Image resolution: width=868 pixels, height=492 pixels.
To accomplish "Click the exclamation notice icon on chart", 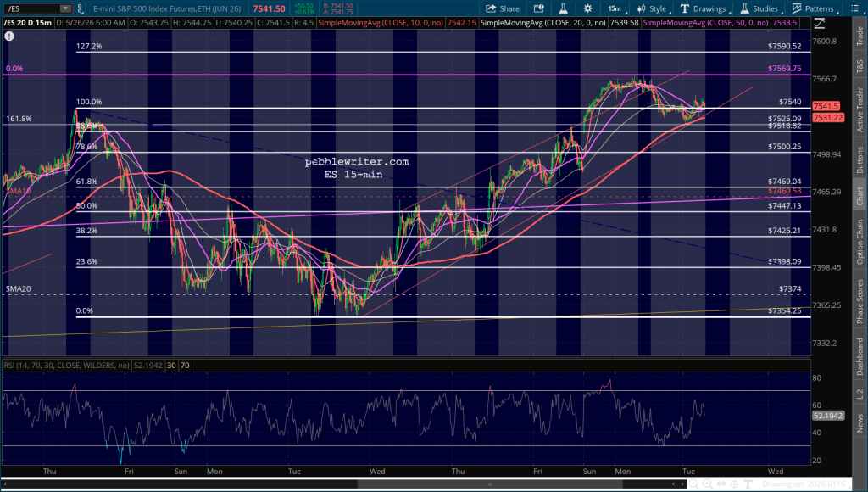I will pyautogui.click(x=8, y=36).
